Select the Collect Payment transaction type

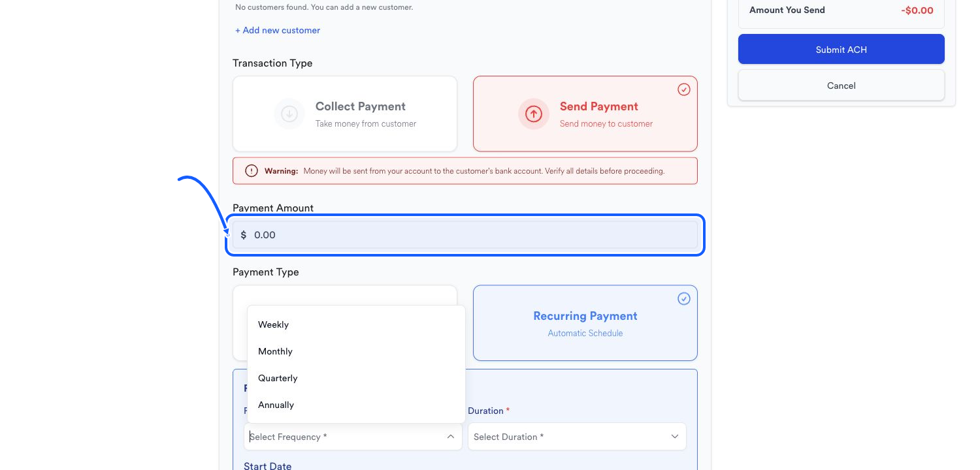point(345,114)
